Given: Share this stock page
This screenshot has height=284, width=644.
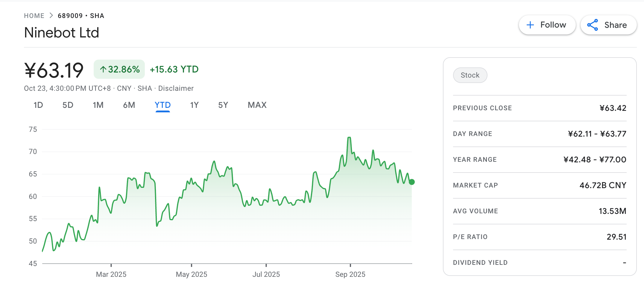Looking at the screenshot, I should pyautogui.click(x=608, y=25).
